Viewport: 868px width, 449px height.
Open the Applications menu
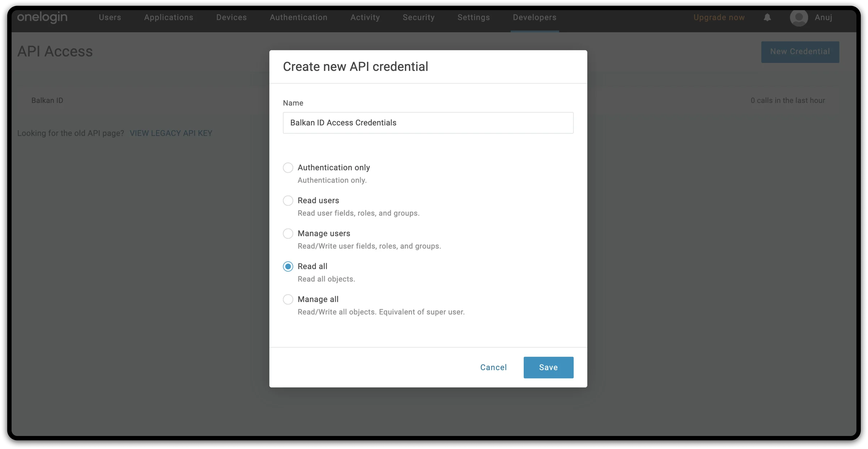pos(169,18)
